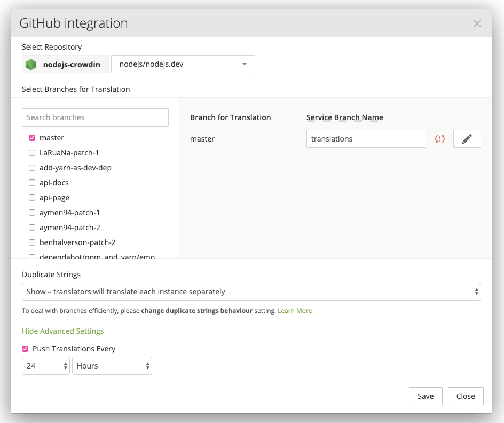Screen dimensions: 504x423
Task: Click the nodejs-crowdin account button
Action: [65, 64]
